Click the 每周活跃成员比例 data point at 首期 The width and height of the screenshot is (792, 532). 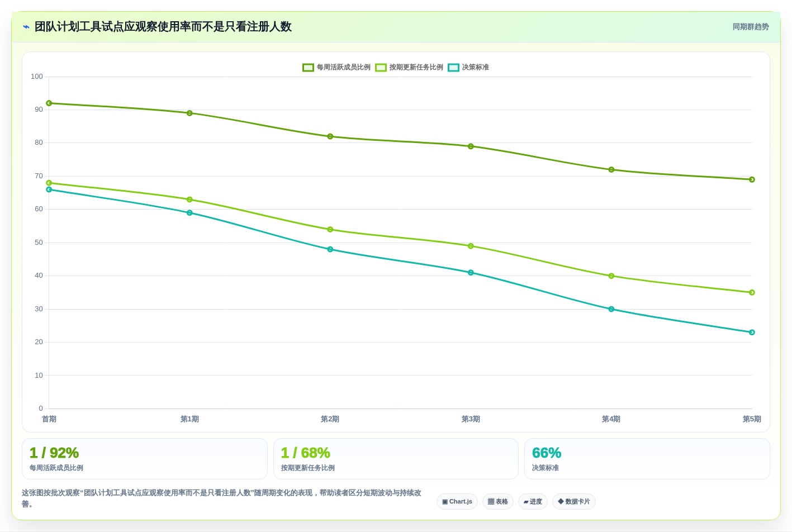tap(49, 103)
